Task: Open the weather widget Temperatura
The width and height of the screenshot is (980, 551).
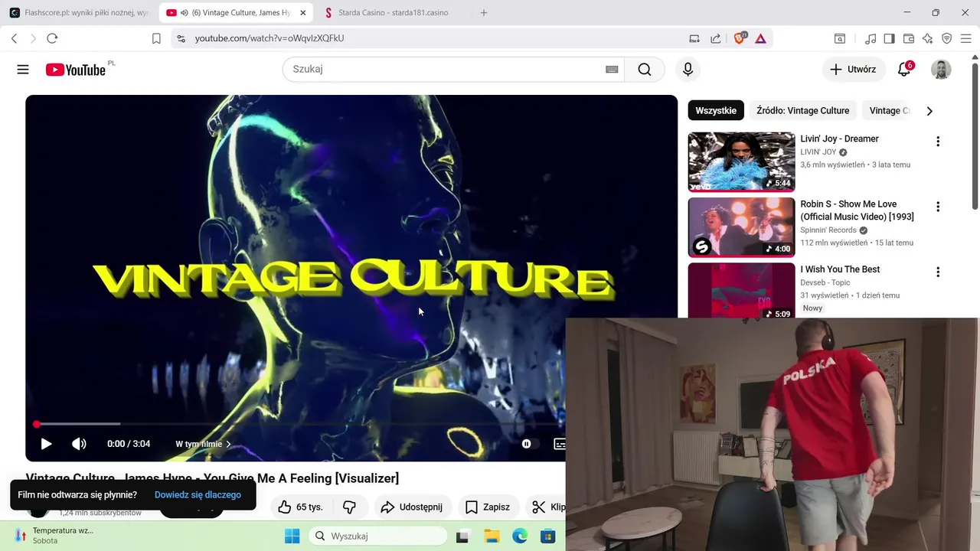Action: tap(54, 536)
